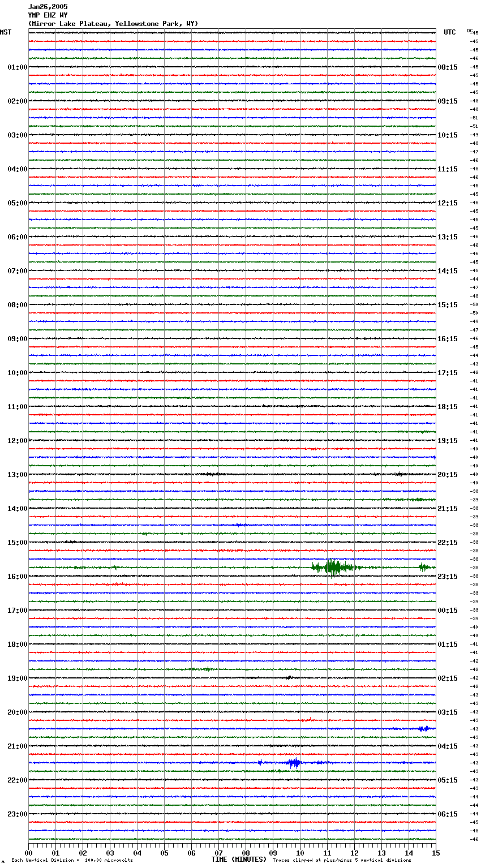The image size is (481, 868).
Task: Click the 18:15 UTC time label
Action: (448, 407)
